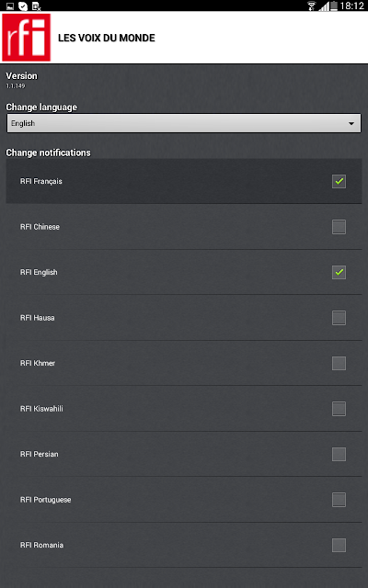368x588 pixels.
Task: Enable RFI Hausa notifications checkbox
Action: click(x=339, y=318)
